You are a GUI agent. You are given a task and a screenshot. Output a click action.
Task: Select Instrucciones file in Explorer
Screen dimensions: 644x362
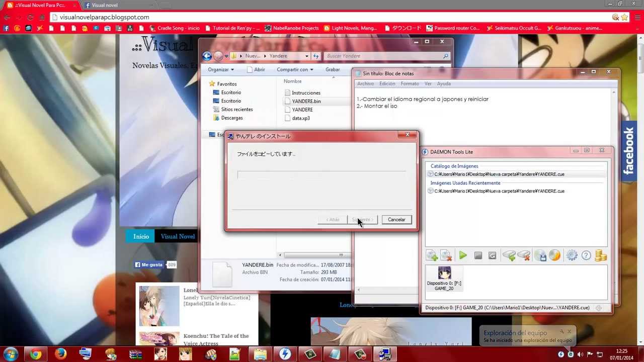[x=306, y=93]
